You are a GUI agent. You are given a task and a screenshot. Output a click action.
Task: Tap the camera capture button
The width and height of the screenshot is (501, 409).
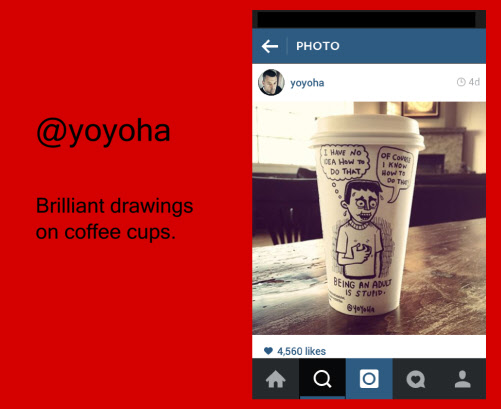tap(369, 379)
